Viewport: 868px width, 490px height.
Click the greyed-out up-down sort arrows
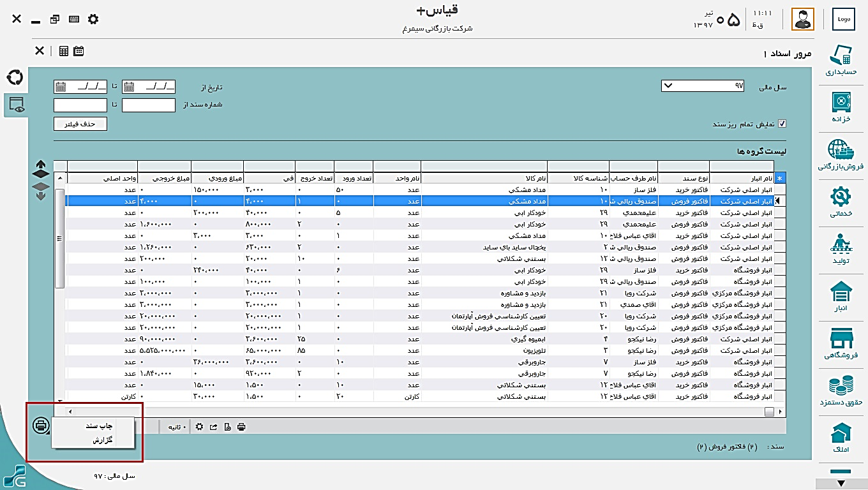pos(41,191)
